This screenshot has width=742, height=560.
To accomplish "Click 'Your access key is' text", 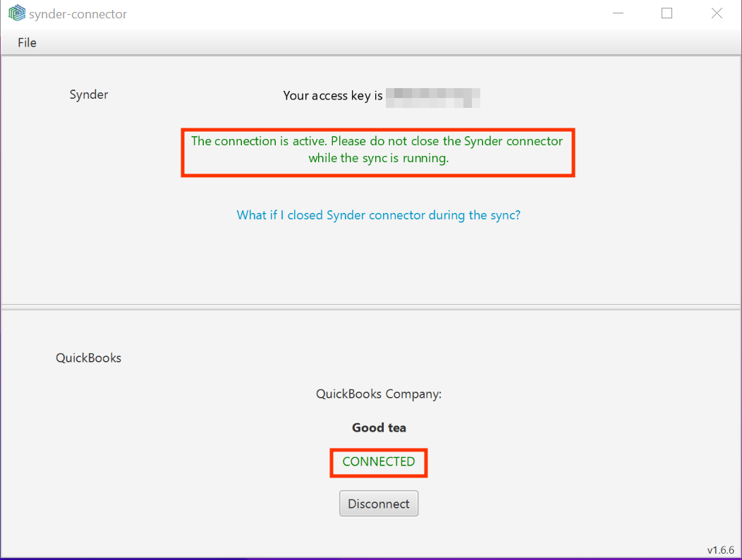I will coord(333,96).
